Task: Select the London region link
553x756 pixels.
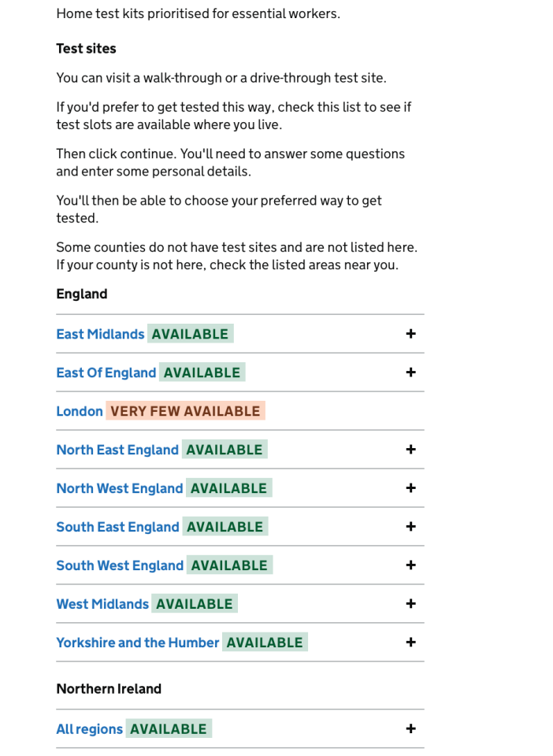Action: [80, 411]
